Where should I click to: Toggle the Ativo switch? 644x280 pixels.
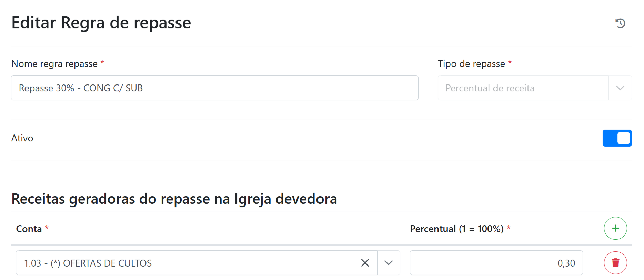617,138
